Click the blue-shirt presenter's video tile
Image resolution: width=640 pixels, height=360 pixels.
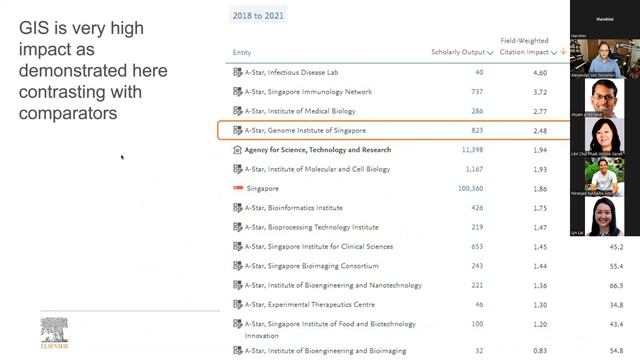(605, 58)
